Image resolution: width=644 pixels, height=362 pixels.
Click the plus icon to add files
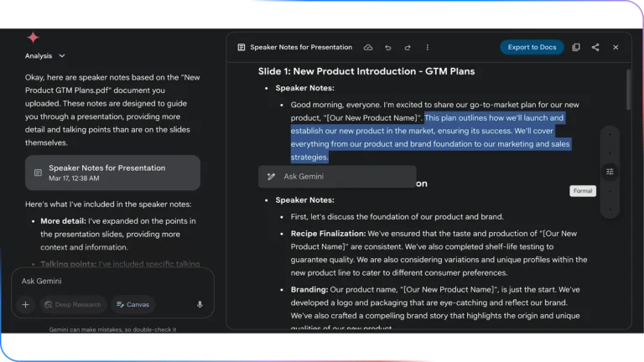[25, 304]
